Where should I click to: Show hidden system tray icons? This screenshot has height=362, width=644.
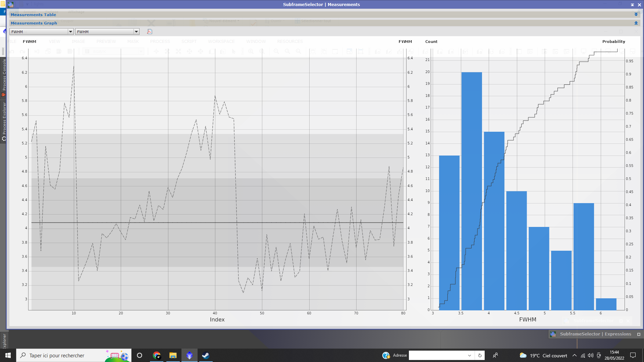[575, 355]
